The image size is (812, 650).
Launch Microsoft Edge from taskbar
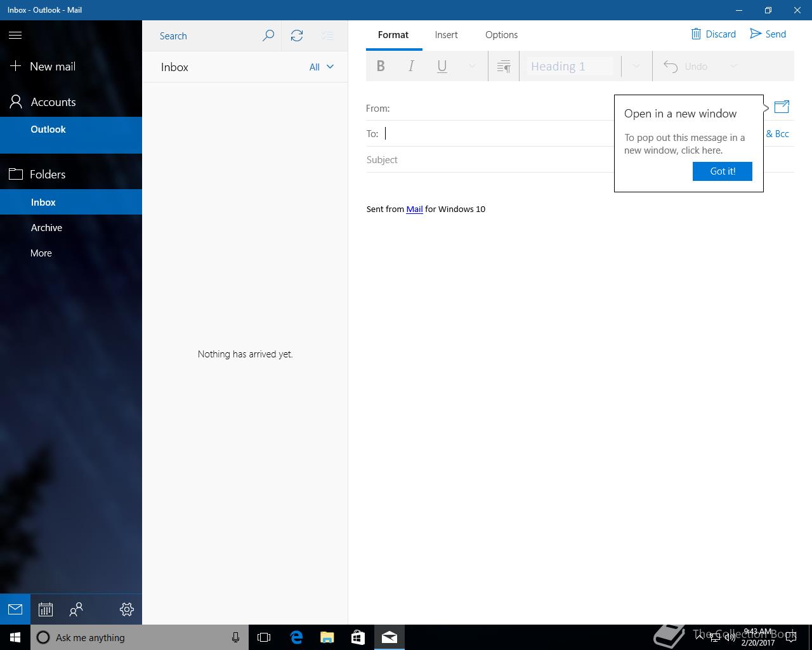tap(296, 637)
